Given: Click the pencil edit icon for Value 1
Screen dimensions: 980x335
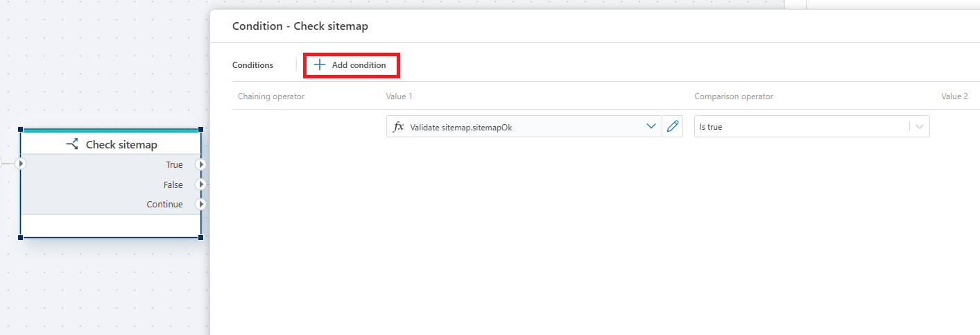Looking at the screenshot, I should pos(672,126).
